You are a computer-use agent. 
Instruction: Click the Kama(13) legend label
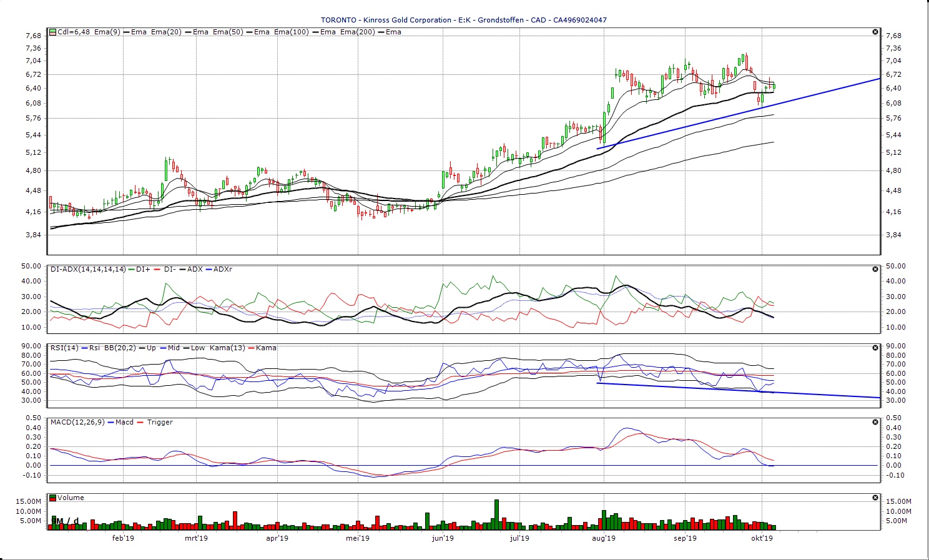pyautogui.click(x=227, y=348)
